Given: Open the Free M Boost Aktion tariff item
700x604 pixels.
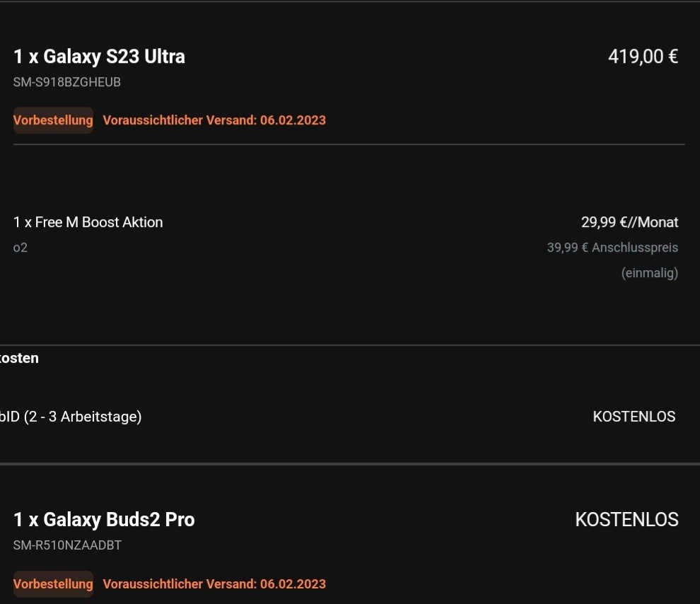Looking at the screenshot, I should click(x=88, y=222).
